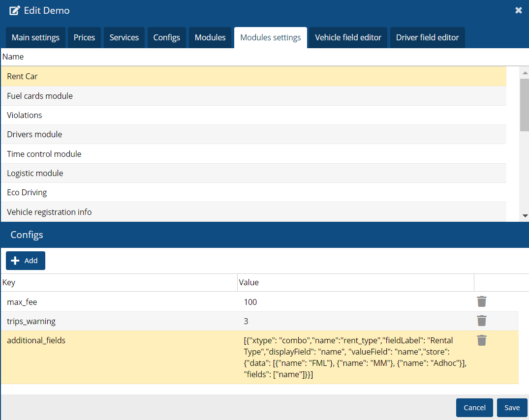
Task: Choose Vehicle registration info module
Action: pyautogui.click(x=49, y=212)
